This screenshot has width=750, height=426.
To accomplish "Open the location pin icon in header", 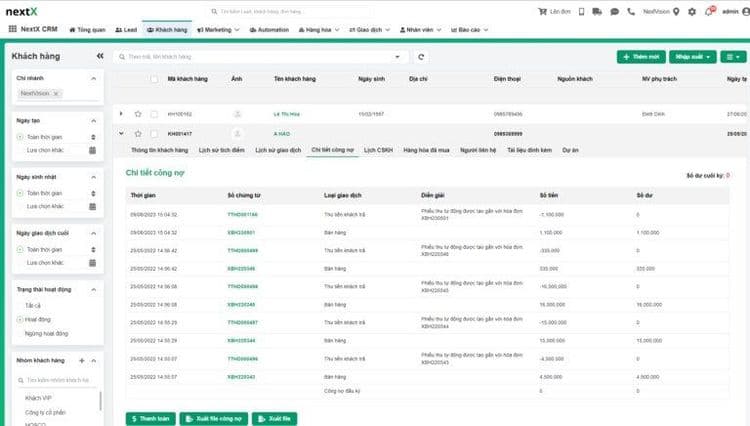I will pos(677,12).
